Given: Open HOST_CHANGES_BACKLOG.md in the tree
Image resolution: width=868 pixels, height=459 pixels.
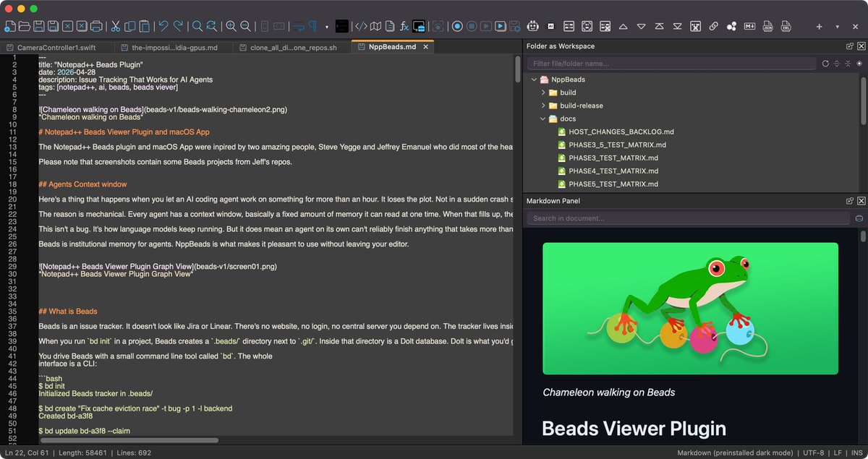Looking at the screenshot, I should coord(621,132).
